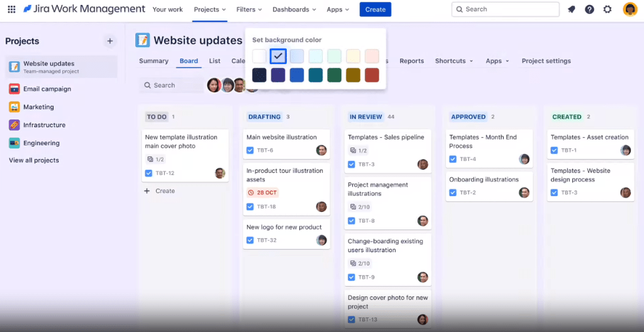Expand the Dashboards dropdown menu

click(x=294, y=9)
